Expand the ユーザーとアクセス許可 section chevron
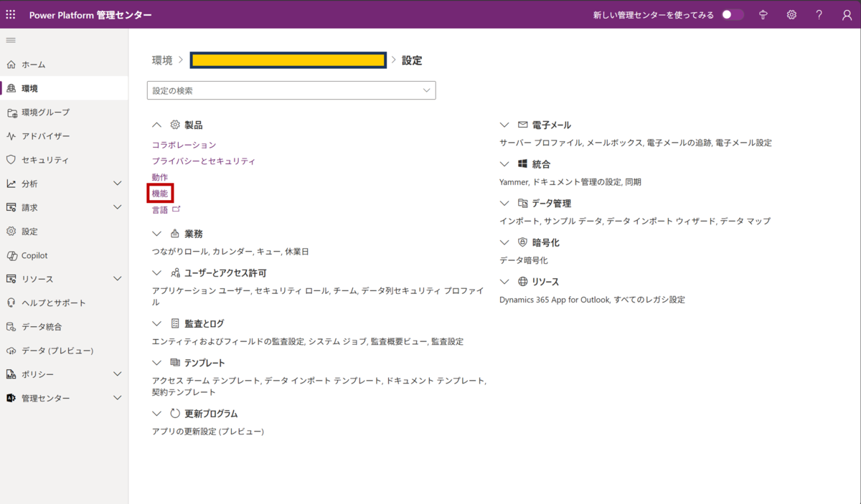Image resolution: width=861 pixels, height=504 pixels. [157, 273]
